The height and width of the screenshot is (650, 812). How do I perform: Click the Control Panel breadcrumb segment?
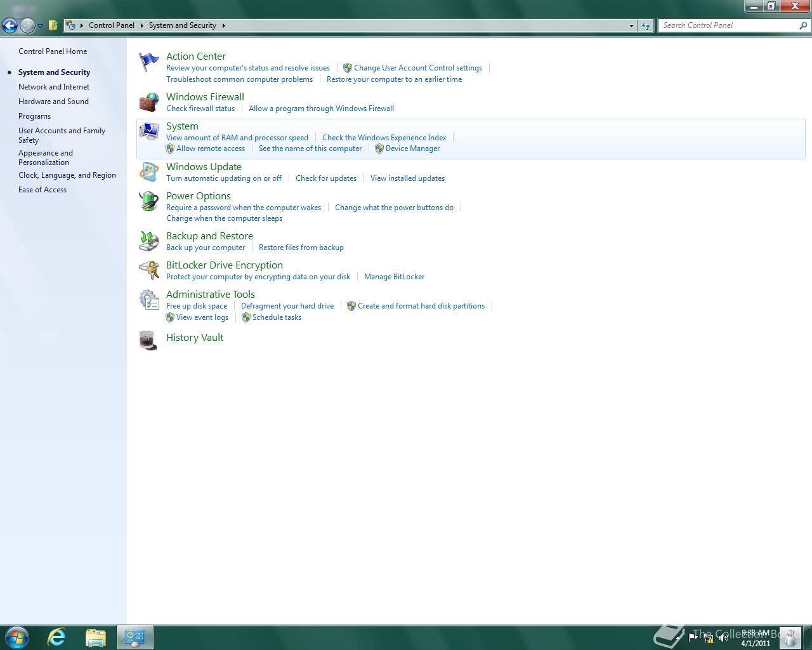coord(112,25)
